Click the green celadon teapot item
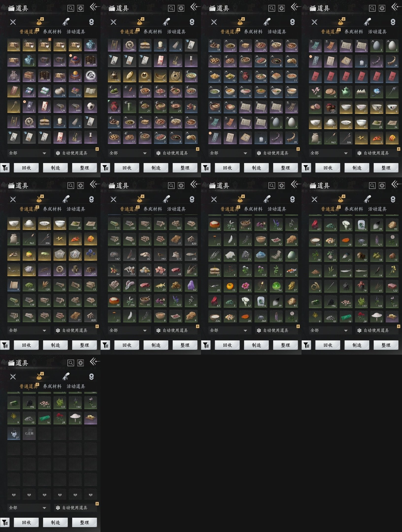The height and width of the screenshot is (532, 402). tap(346, 92)
